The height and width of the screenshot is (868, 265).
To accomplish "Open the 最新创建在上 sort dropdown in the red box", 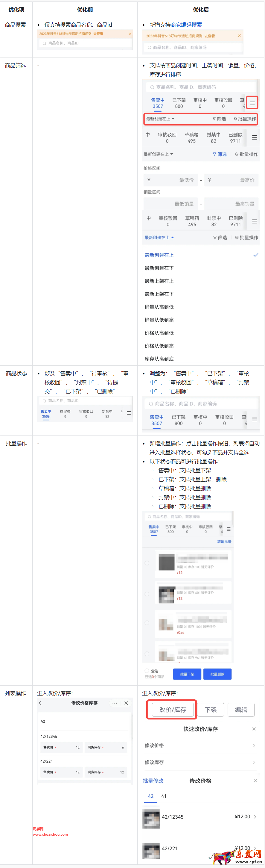I will coord(160,119).
